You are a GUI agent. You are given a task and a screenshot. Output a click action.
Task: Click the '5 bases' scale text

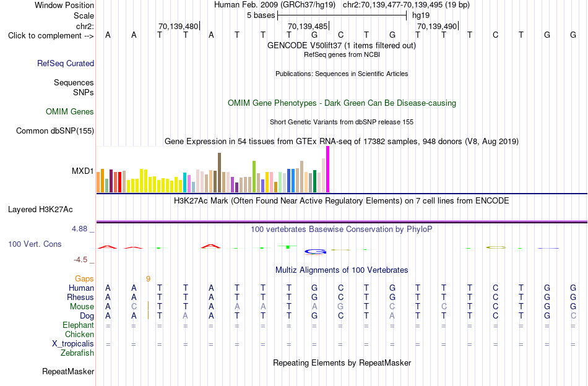261,15
